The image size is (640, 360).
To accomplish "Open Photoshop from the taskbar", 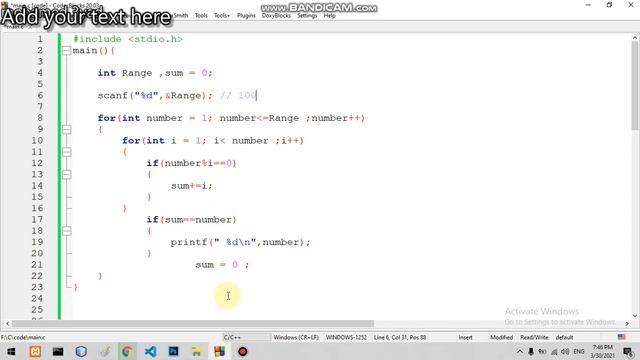I will pyautogui.click(x=173, y=351).
